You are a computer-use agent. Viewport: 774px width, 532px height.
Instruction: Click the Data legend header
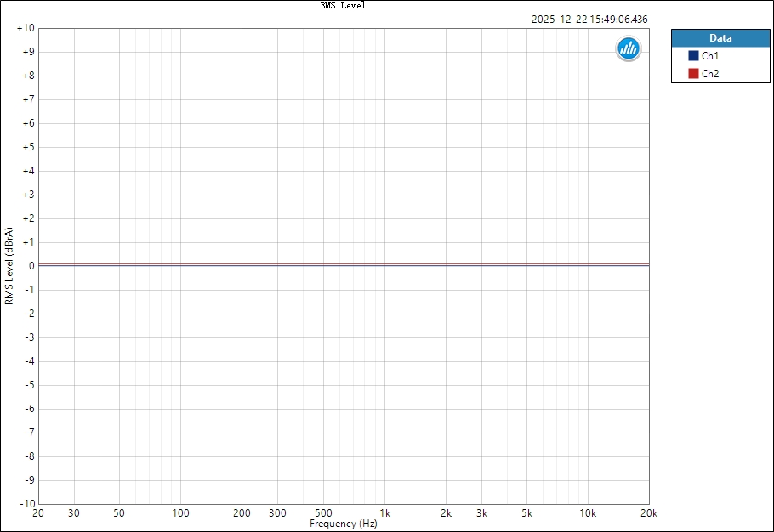[x=720, y=38]
